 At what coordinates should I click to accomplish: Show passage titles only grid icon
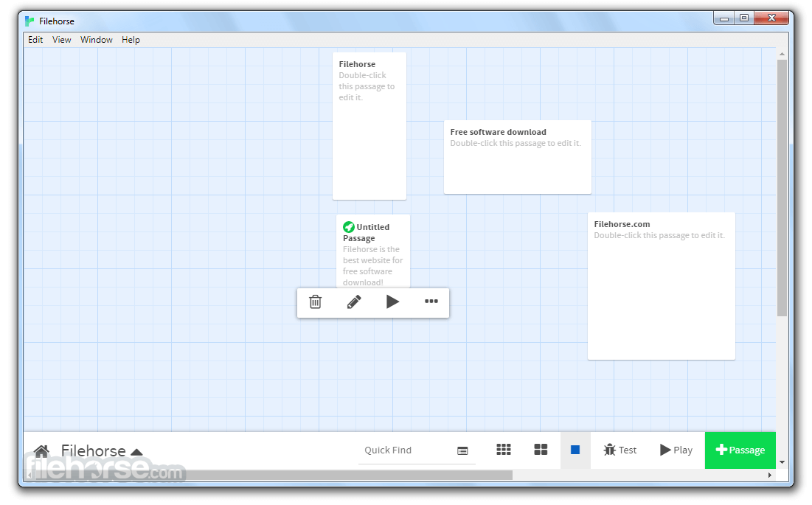point(541,450)
